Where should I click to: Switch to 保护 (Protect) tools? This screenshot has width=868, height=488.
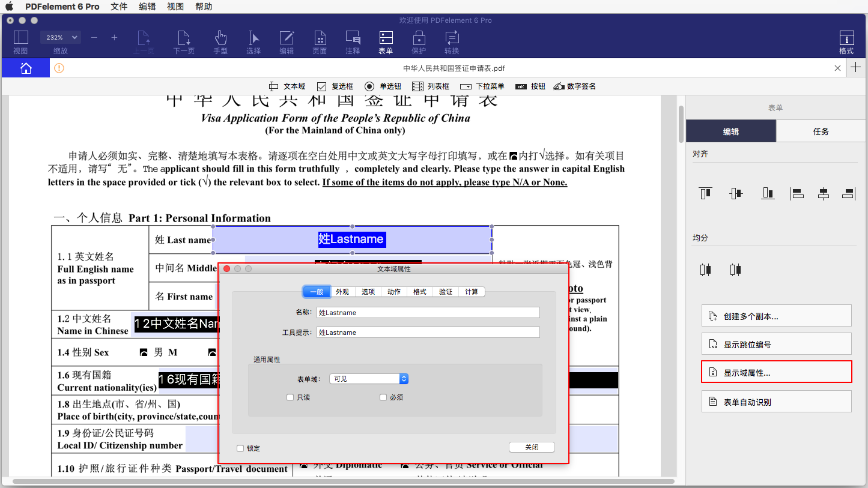tap(419, 42)
